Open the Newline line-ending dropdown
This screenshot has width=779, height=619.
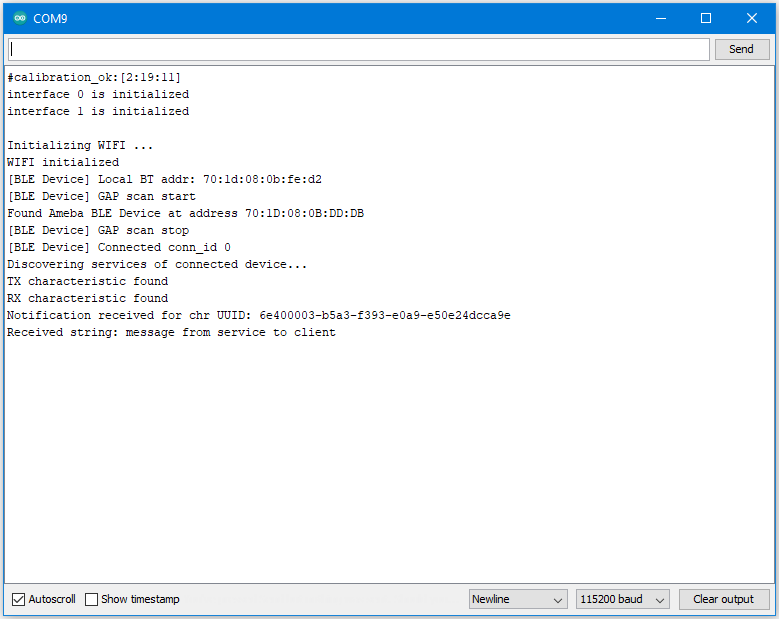[x=518, y=599]
